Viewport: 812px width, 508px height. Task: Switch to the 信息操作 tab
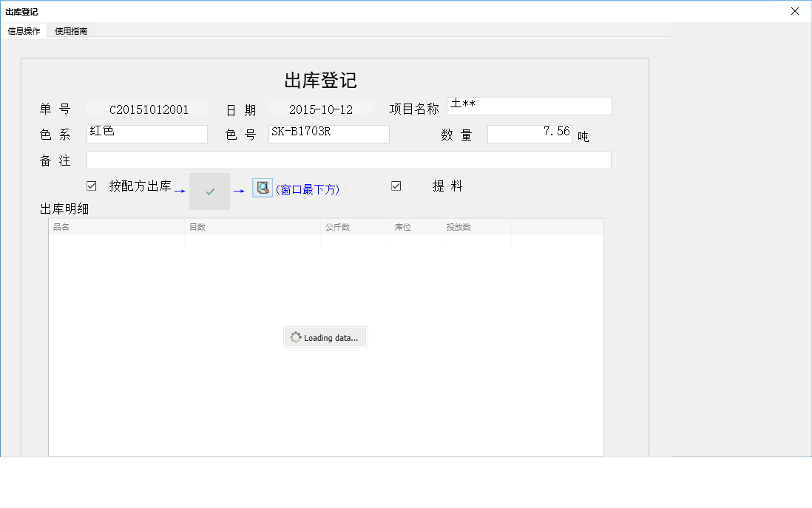tap(24, 31)
